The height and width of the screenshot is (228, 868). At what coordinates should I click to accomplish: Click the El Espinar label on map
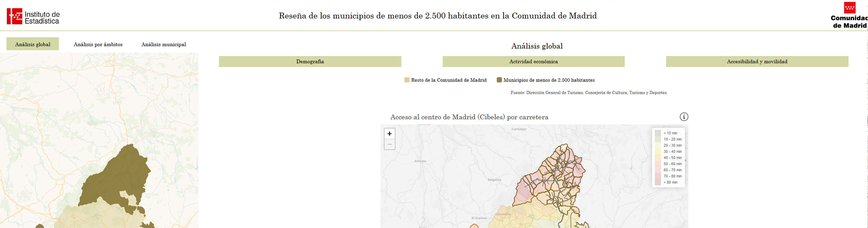tap(479, 218)
